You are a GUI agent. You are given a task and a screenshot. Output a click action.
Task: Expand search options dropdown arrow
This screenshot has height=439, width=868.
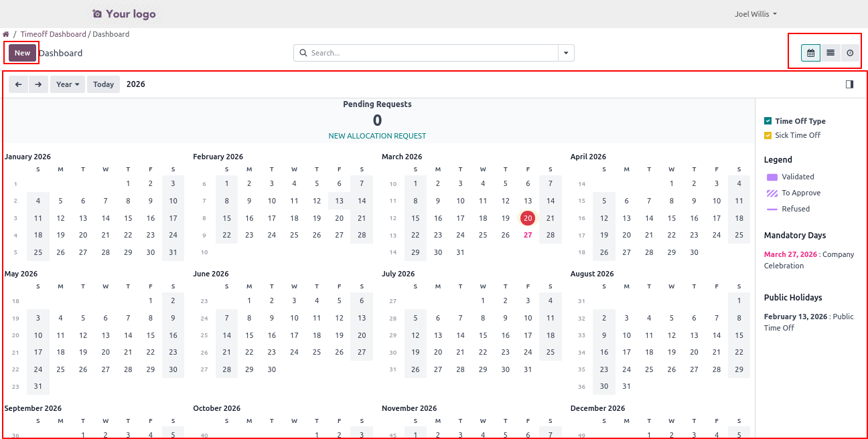tap(566, 53)
